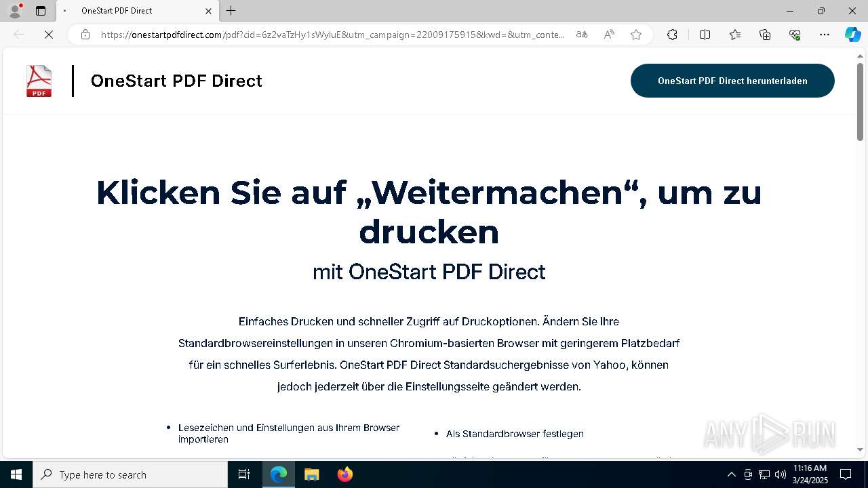Click the page vertical scrollbar thumb

pos(860,102)
